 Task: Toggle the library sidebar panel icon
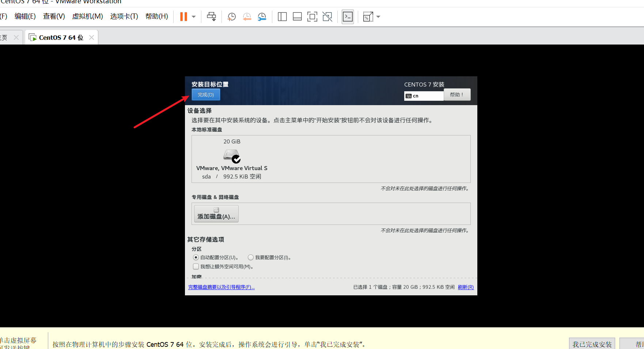pos(282,16)
